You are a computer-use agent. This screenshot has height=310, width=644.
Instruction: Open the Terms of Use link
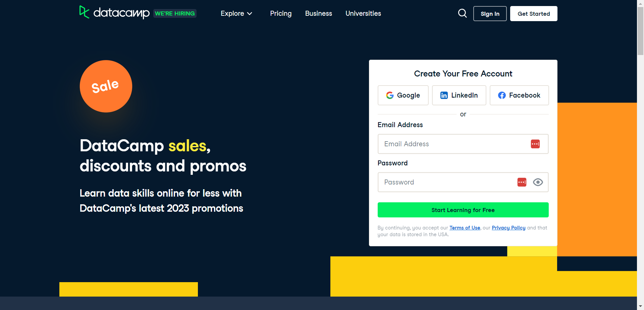465,228
